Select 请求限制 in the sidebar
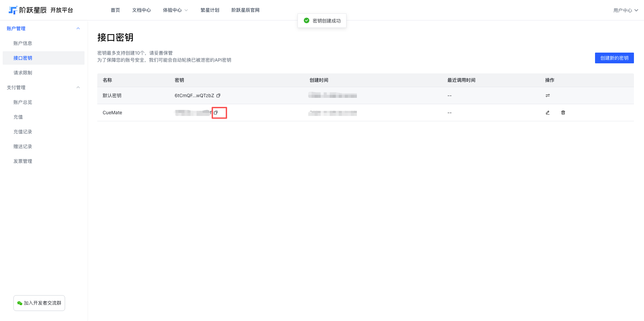The image size is (644, 321). [22, 72]
